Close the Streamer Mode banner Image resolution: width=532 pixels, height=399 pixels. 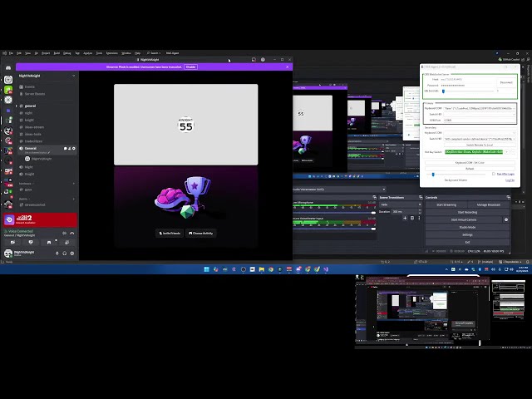click(288, 66)
